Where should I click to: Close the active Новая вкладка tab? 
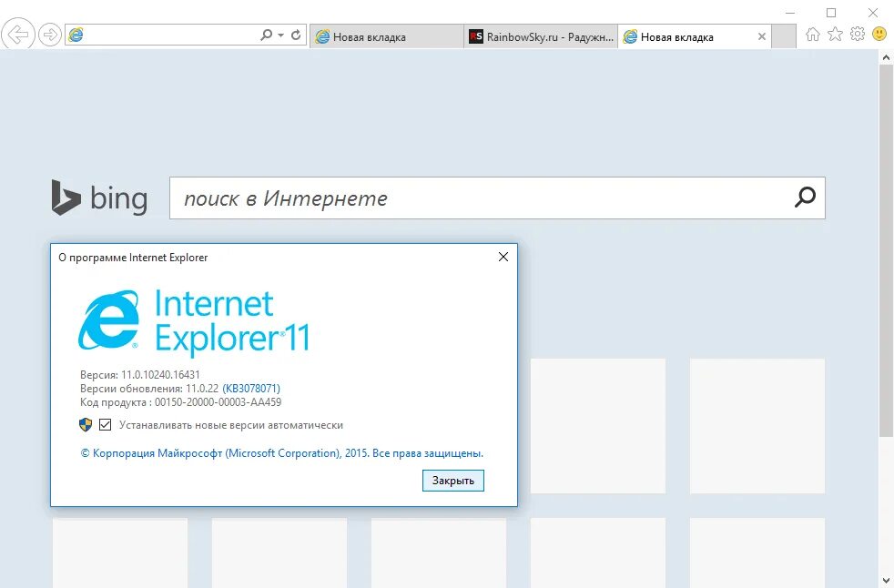coord(762,36)
